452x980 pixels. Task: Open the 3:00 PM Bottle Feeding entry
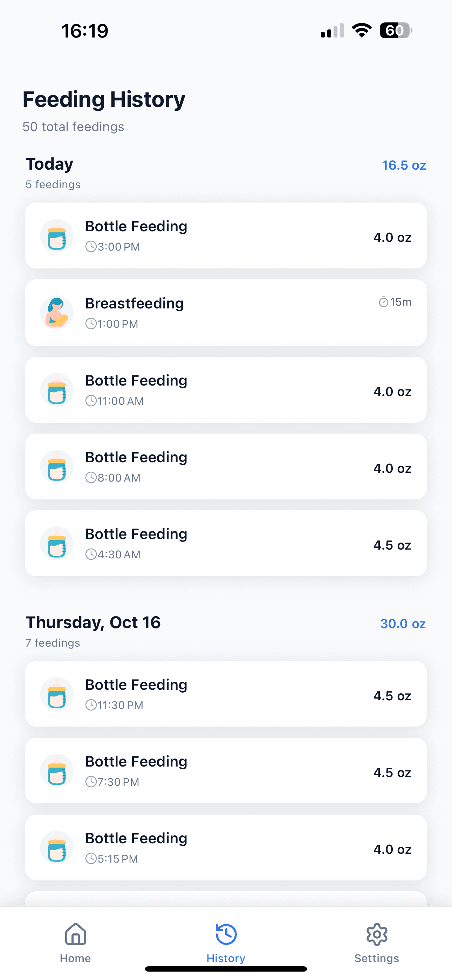(226, 236)
